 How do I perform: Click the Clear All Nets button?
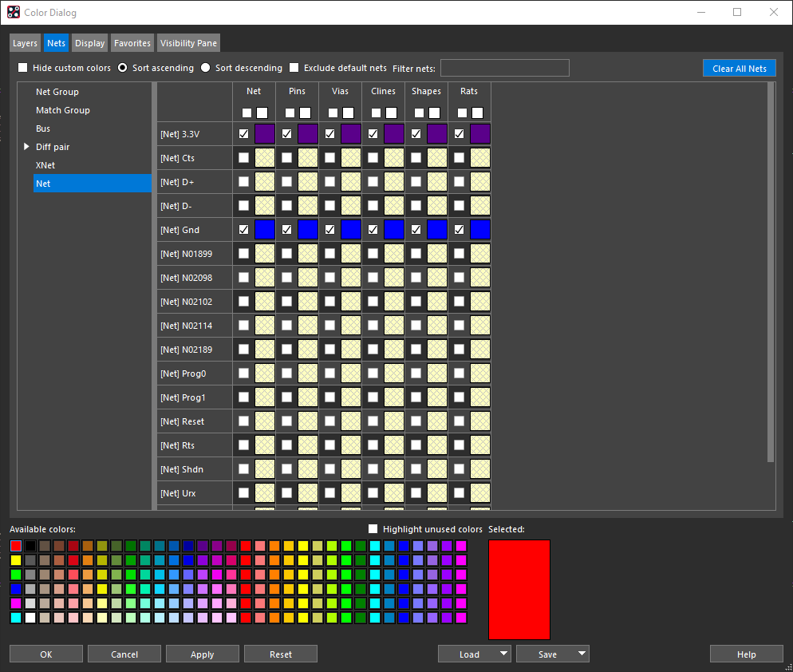tap(740, 69)
